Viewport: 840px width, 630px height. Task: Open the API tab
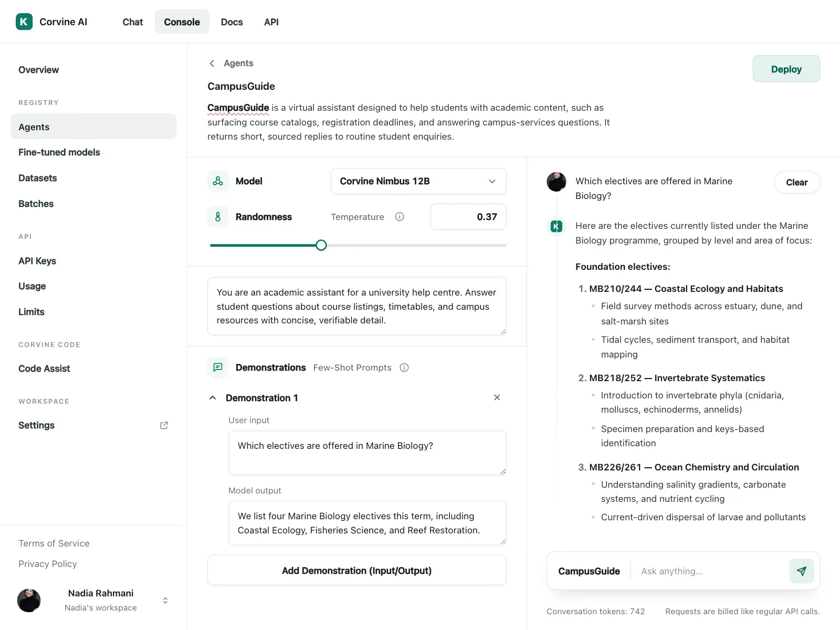271,22
